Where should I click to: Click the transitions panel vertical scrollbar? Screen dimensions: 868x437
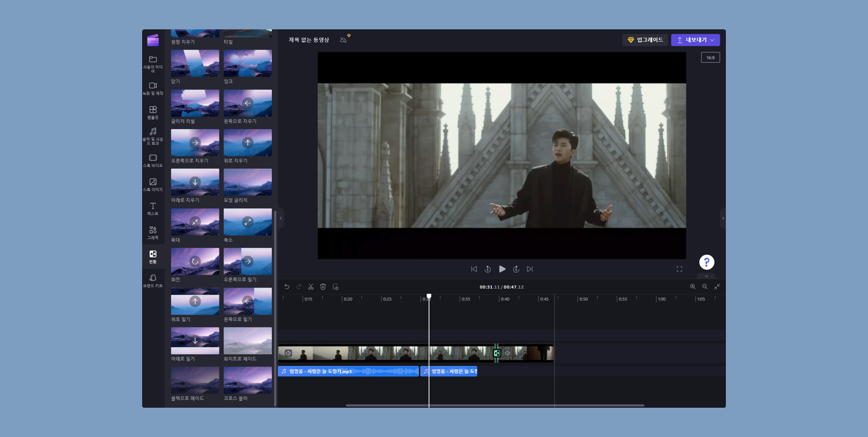coord(275,308)
